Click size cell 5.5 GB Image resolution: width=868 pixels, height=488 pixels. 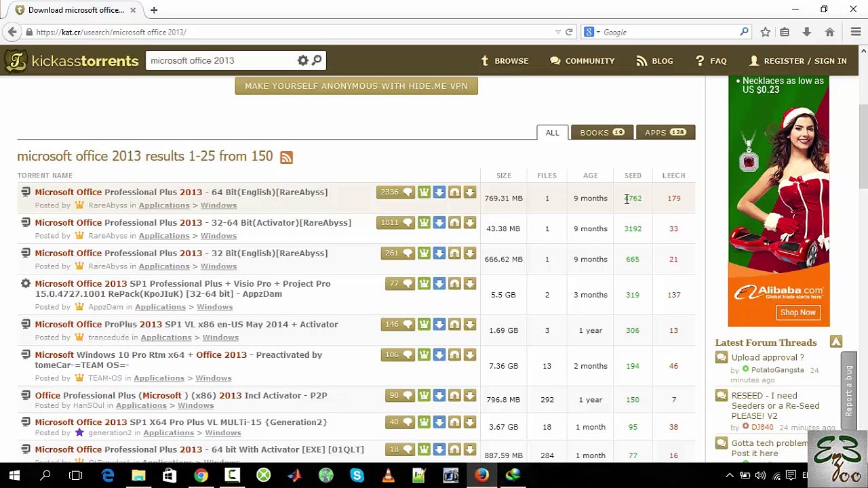[x=503, y=295]
